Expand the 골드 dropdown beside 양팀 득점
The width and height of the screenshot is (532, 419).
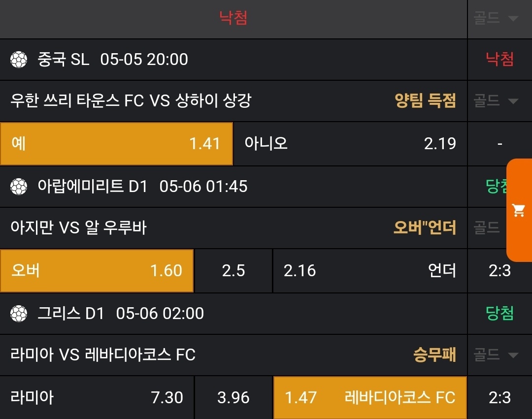click(x=496, y=101)
